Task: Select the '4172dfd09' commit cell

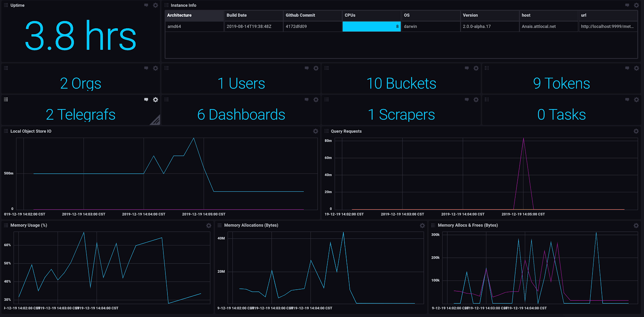Action: [313, 27]
